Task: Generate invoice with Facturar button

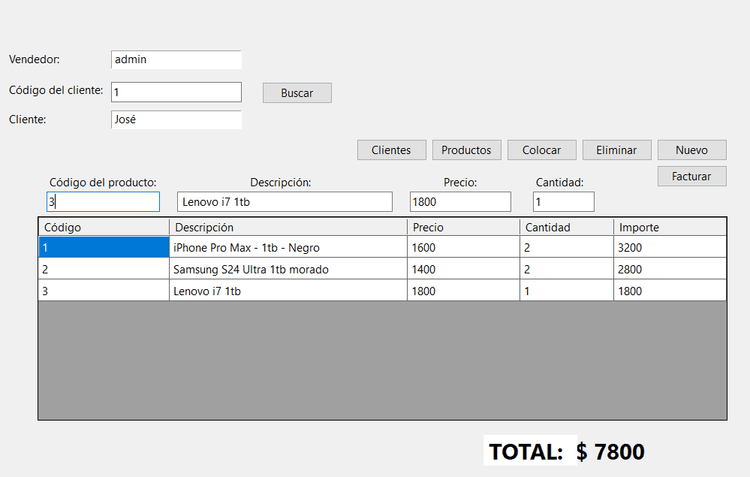Action: click(692, 176)
